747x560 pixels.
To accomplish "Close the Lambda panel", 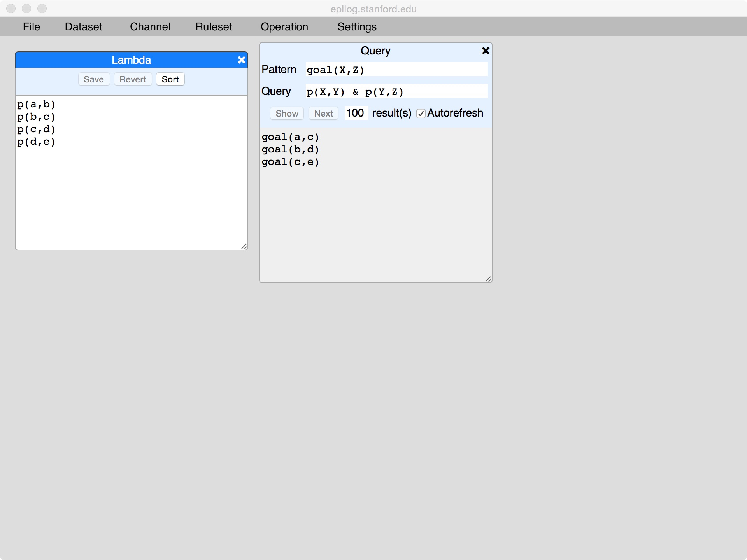I will click(241, 60).
